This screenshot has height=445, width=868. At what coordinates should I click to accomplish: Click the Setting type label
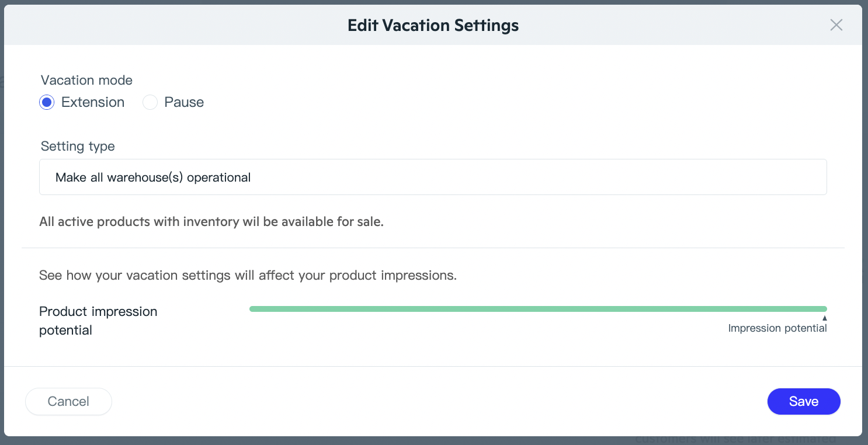point(78,146)
